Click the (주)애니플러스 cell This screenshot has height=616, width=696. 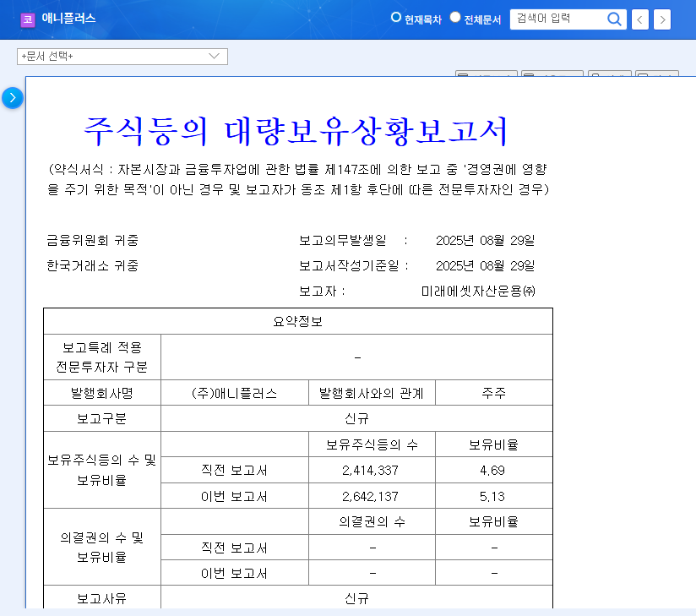[x=235, y=393]
